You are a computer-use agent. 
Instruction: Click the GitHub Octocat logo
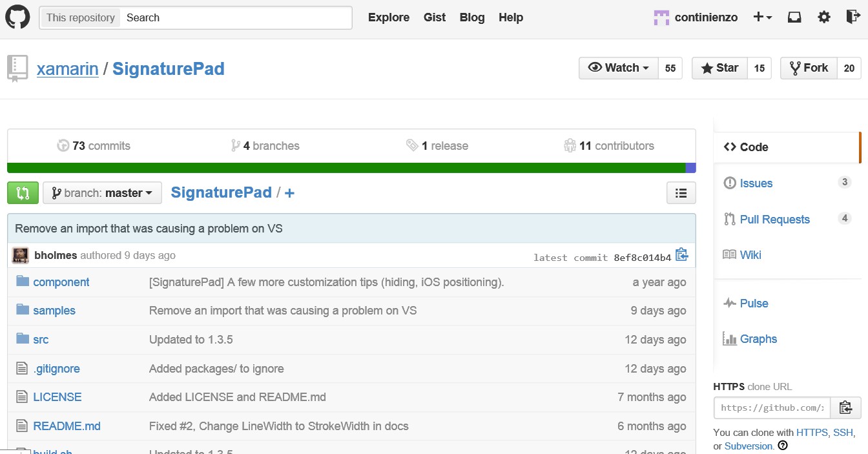(18, 17)
